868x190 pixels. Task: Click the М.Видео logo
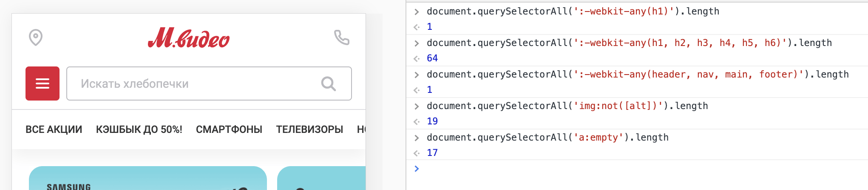189,38
